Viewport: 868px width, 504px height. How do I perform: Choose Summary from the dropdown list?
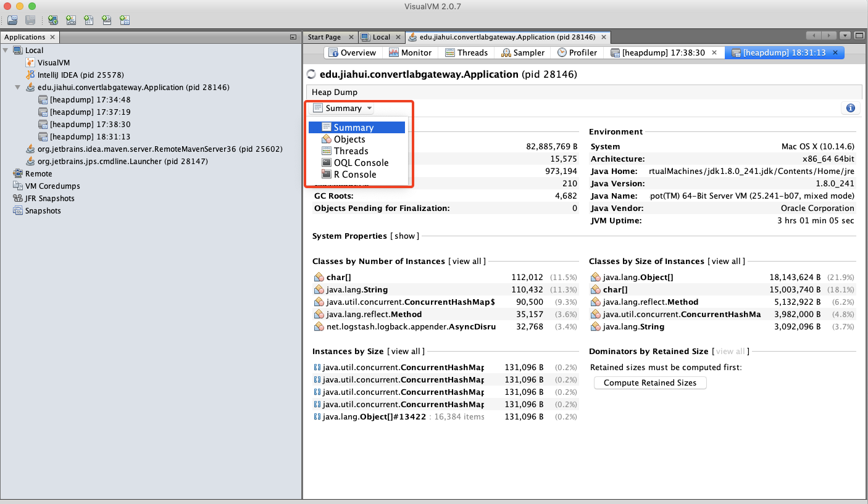coord(357,128)
